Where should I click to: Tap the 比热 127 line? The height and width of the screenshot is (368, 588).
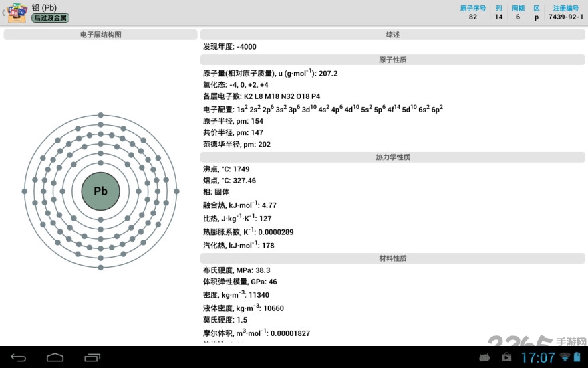(x=237, y=218)
